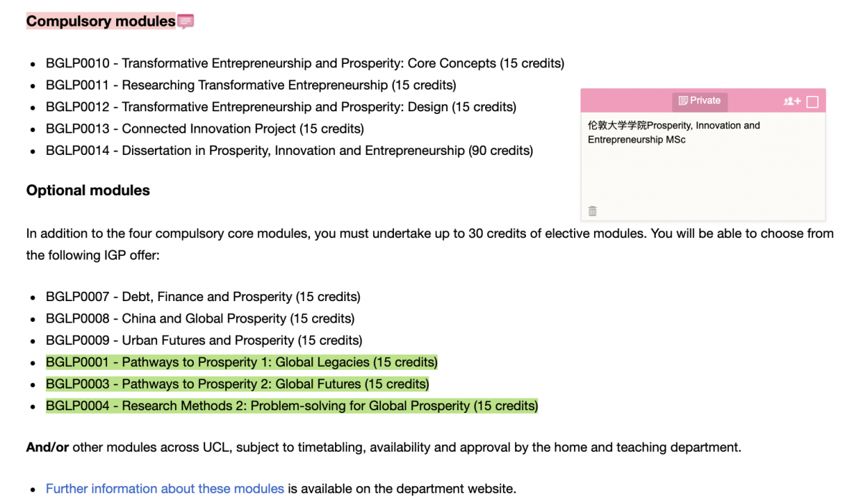Select green highlight 'BGLP0004 - Research Methods 2'

click(292, 406)
